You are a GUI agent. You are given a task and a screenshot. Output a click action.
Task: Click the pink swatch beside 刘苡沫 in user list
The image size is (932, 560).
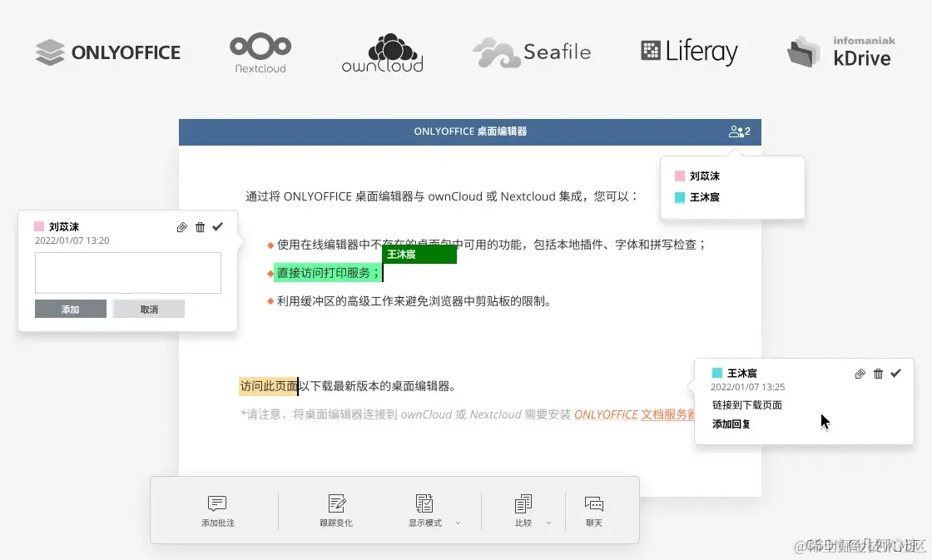pyautogui.click(x=680, y=176)
